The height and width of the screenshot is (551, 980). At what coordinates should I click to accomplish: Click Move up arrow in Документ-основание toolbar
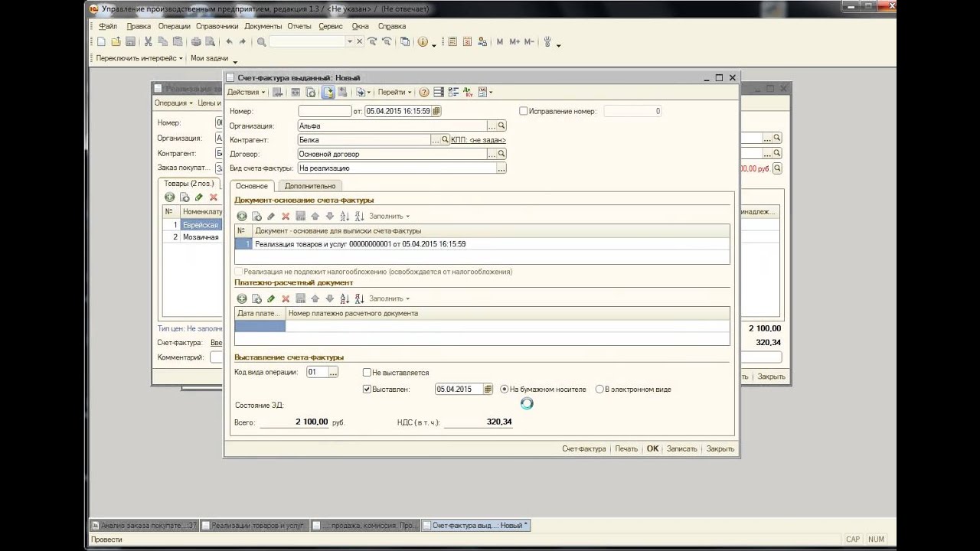click(315, 217)
